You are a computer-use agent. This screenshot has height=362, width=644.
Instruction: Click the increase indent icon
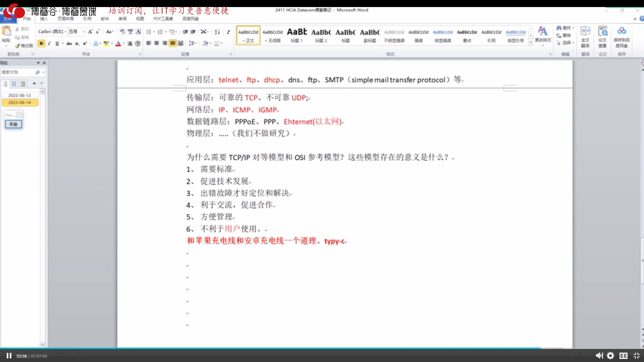click(x=193, y=32)
